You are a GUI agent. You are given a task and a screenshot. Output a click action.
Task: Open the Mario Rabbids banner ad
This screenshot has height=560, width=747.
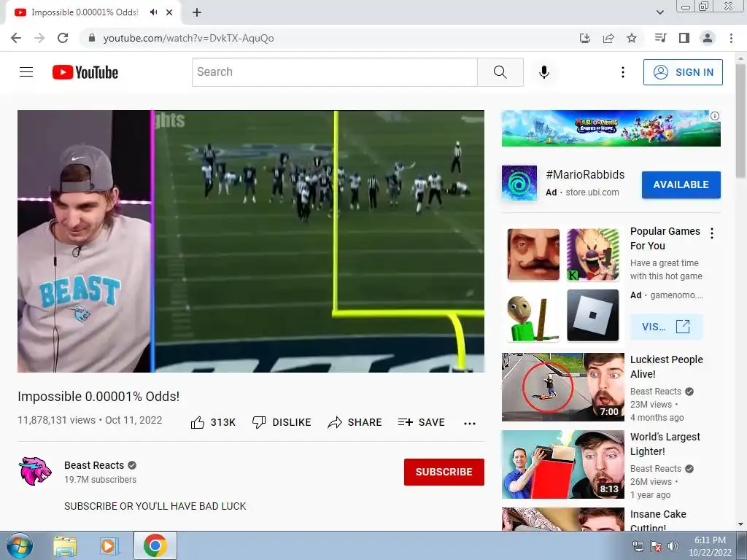coord(611,128)
